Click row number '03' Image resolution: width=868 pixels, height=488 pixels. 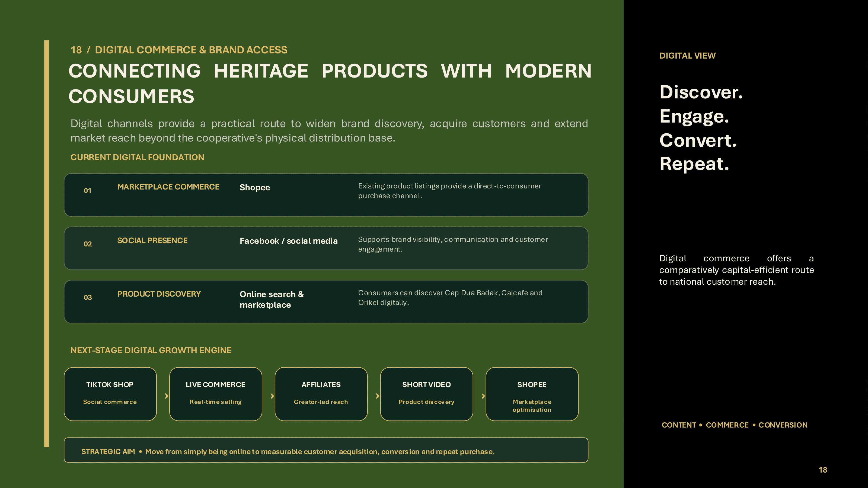click(88, 297)
